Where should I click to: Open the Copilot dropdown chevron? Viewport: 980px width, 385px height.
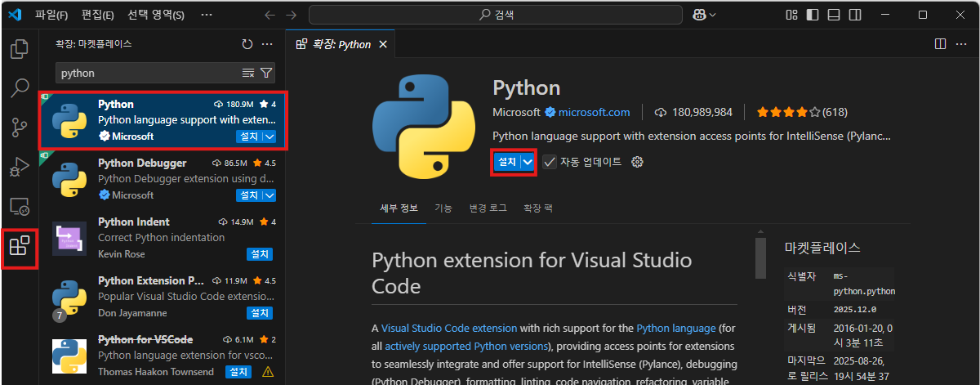(713, 15)
